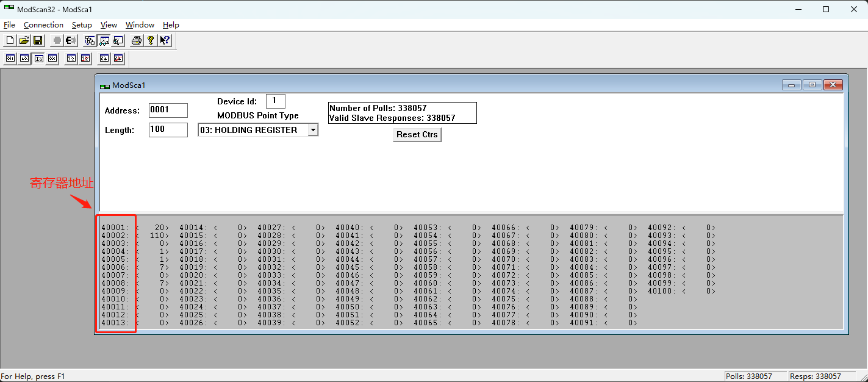Viewport: 868px width, 382px height.
Task: Click the yellow question mark About icon
Action: (151, 40)
